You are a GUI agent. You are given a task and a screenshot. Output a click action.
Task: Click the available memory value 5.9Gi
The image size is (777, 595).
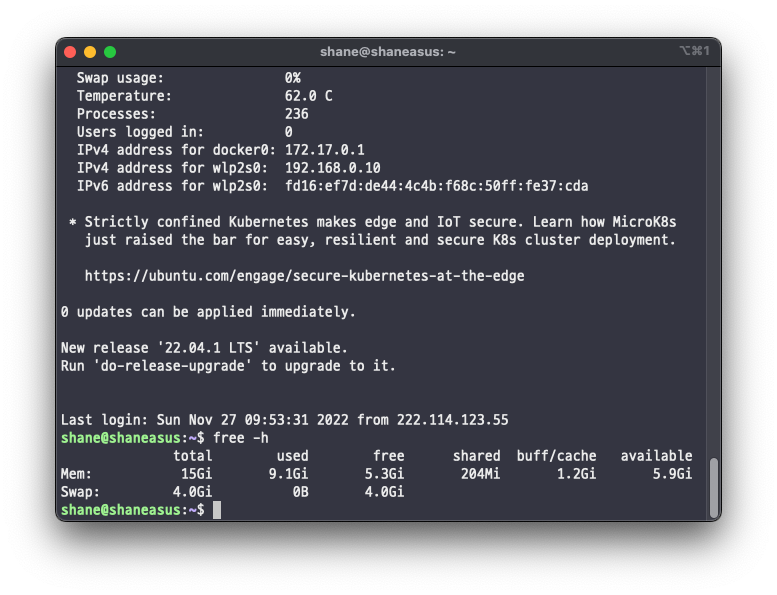672,474
